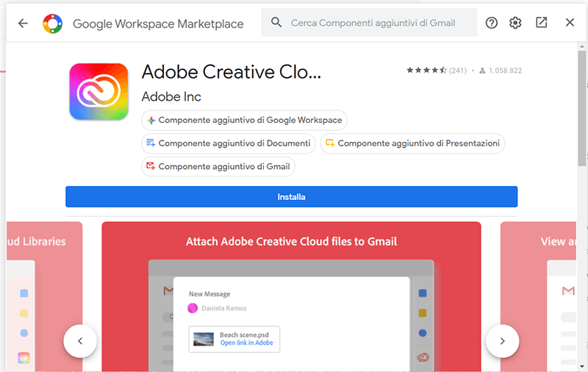The width and height of the screenshot is (588, 372).
Task: Select the Componente aggiuntivo di Gmail chip
Action: (x=218, y=167)
